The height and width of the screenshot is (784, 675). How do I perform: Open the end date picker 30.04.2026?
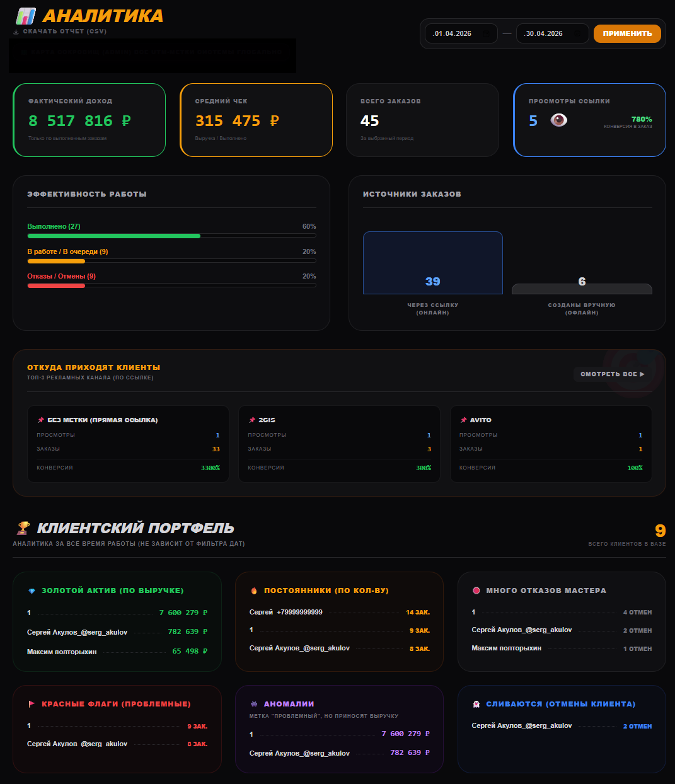coord(552,33)
